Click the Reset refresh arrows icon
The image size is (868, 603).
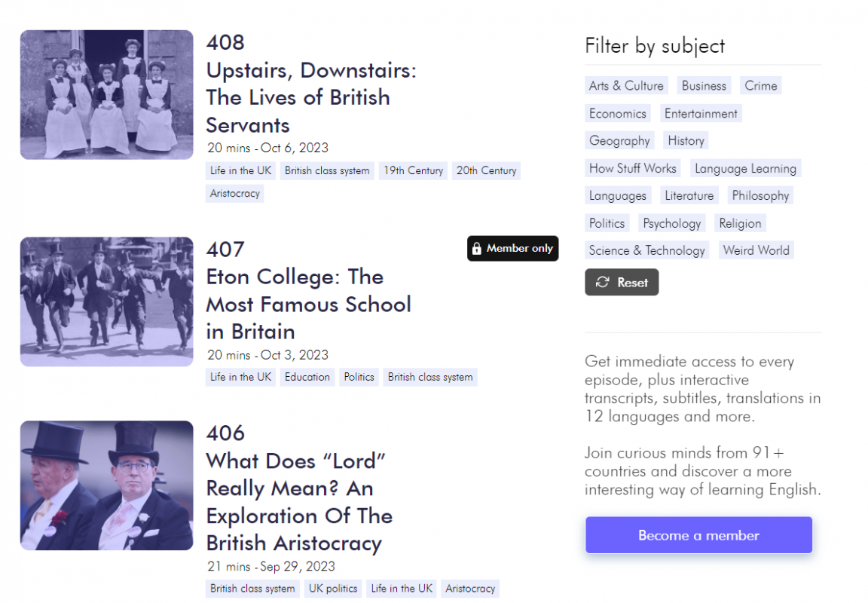602,283
